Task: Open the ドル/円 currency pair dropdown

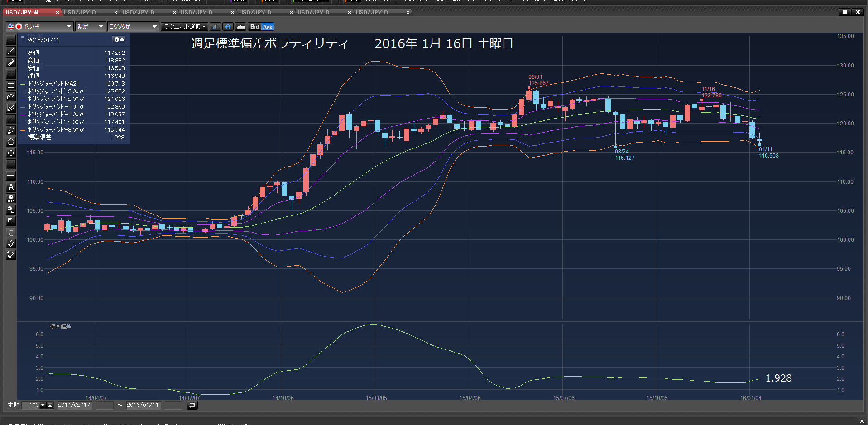Action: pyautogui.click(x=39, y=27)
